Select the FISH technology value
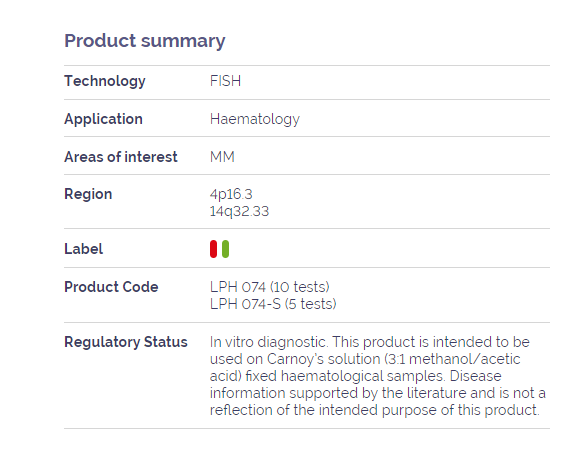The height and width of the screenshot is (453, 564). [225, 81]
